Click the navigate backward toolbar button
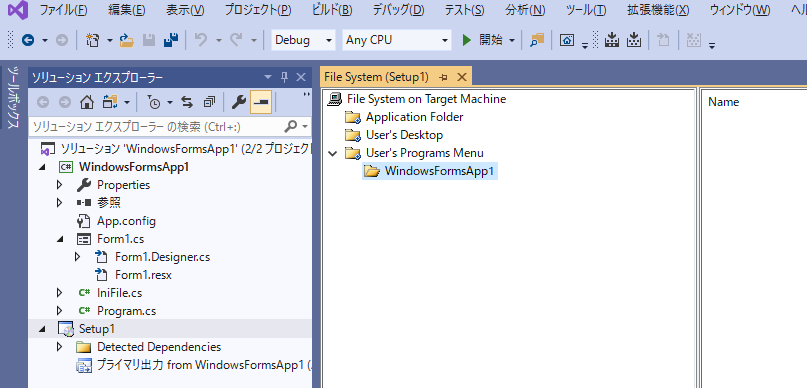The height and width of the screenshot is (388, 807). click(28, 40)
